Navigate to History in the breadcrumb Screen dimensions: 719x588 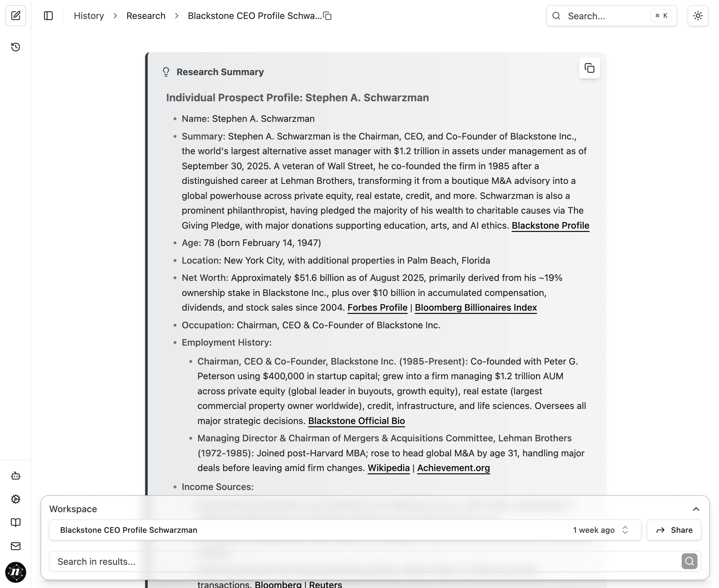[89, 16]
